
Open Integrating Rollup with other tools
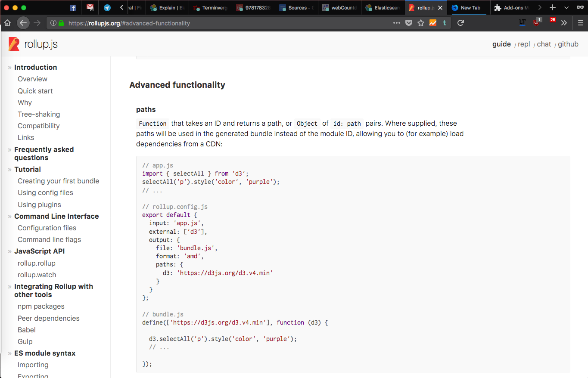coord(53,290)
